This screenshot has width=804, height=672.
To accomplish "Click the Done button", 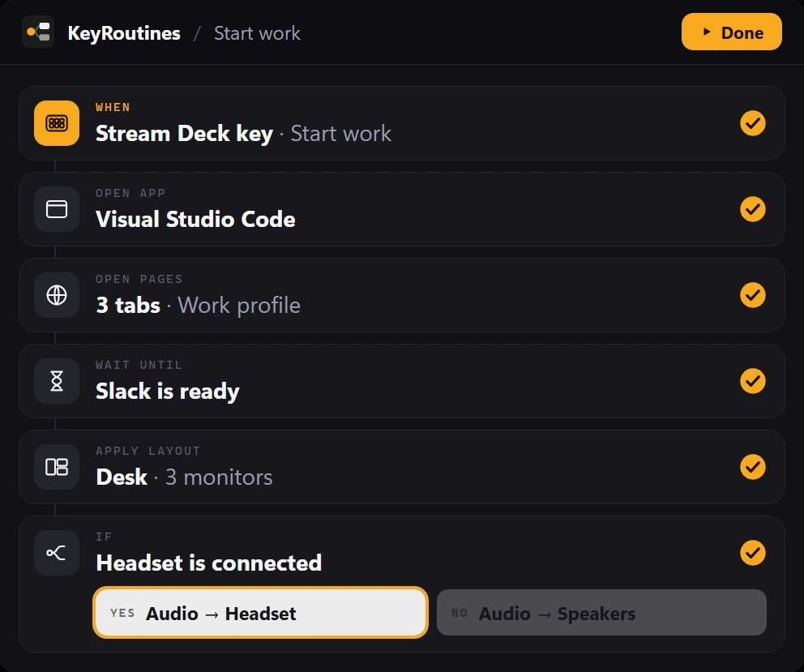I will pyautogui.click(x=731, y=32).
